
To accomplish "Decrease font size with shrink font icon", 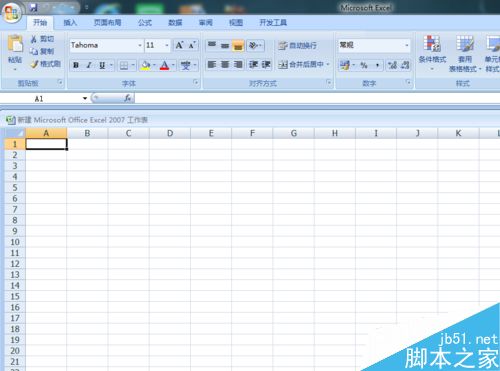I will pyautogui.click(x=192, y=45).
